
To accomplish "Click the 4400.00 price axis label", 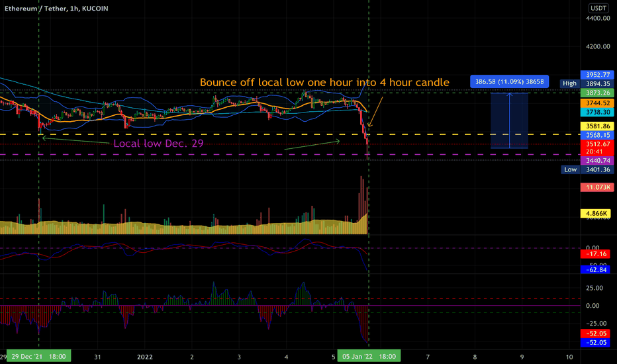I will (598, 18).
